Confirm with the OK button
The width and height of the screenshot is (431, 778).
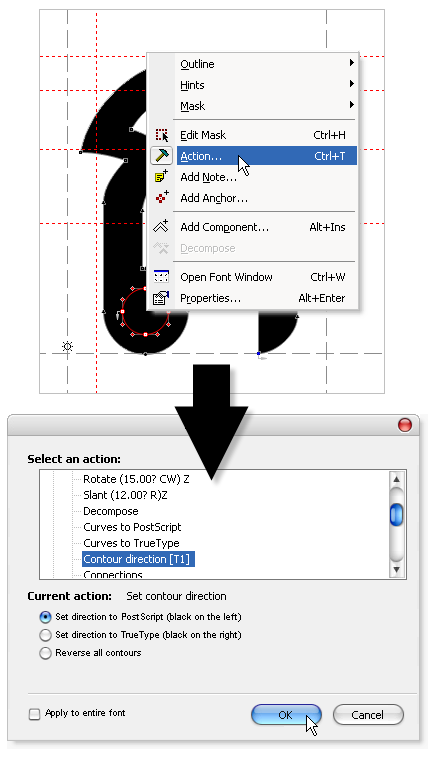coord(286,715)
